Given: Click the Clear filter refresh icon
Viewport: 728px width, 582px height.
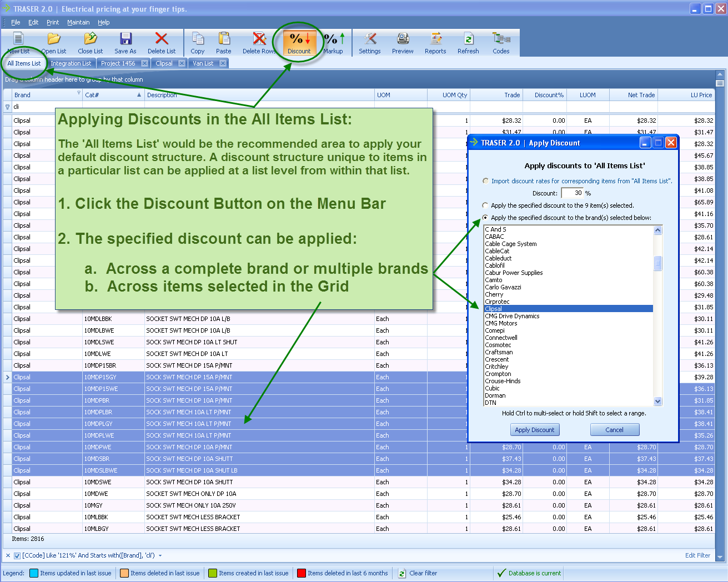Looking at the screenshot, I should pos(402,573).
